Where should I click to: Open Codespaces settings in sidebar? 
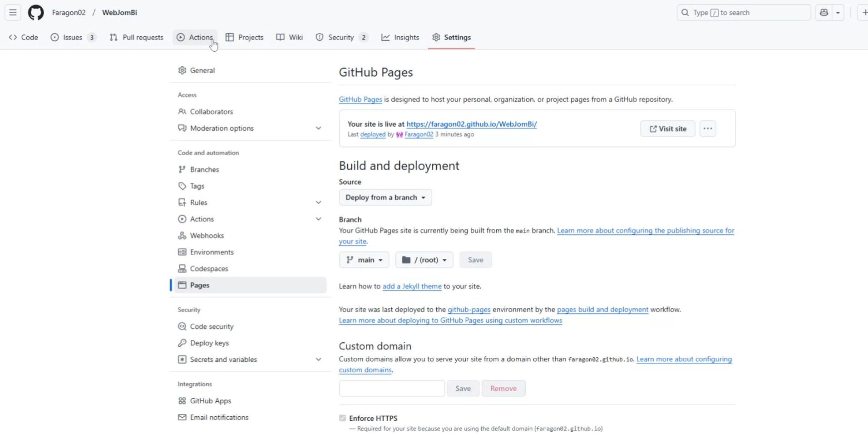coord(209,269)
